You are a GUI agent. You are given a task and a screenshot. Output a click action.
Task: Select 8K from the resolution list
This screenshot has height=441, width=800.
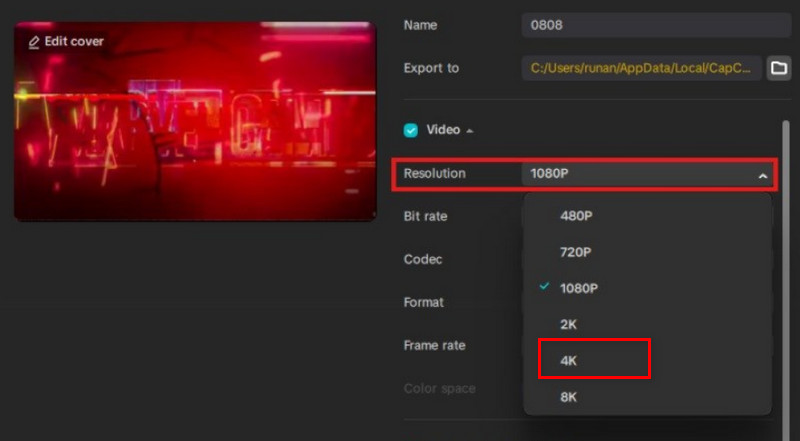pos(568,396)
